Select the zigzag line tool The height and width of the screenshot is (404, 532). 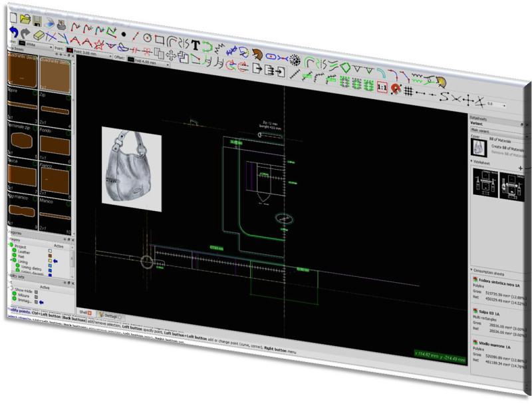pos(219,49)
